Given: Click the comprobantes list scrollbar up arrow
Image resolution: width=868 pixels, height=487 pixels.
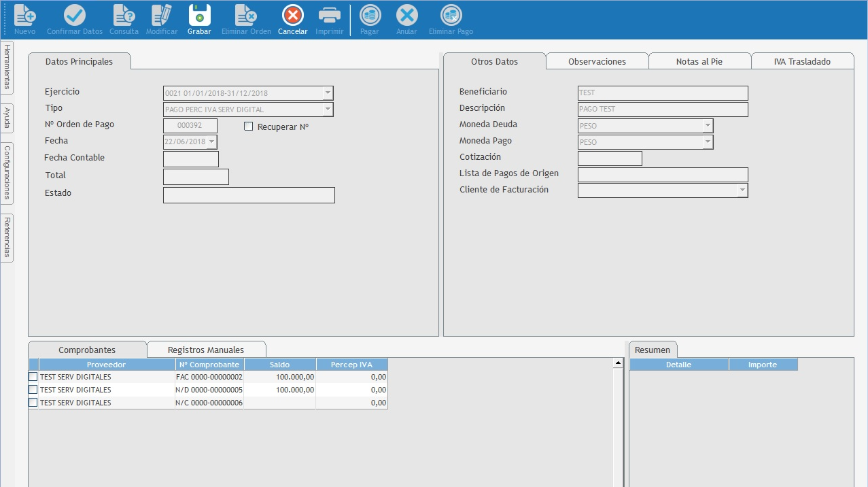Looking at the screenshot, I should [x=618, y=363].
